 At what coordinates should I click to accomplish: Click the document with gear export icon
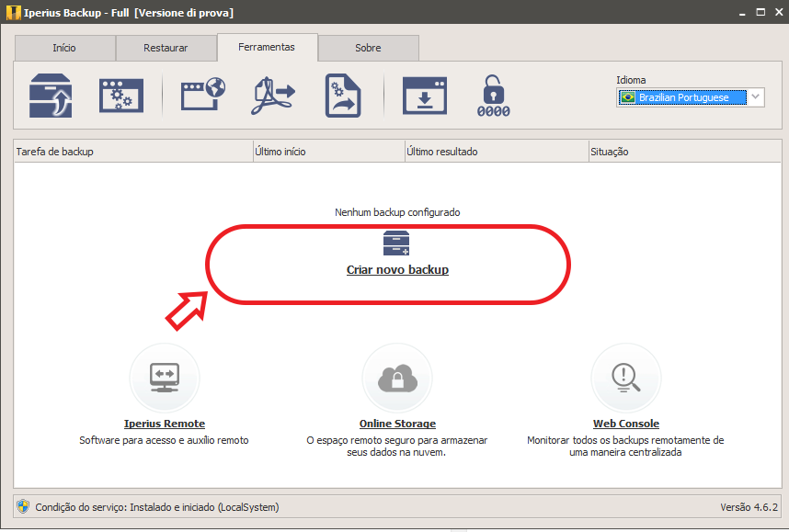[x=343, y=96]
